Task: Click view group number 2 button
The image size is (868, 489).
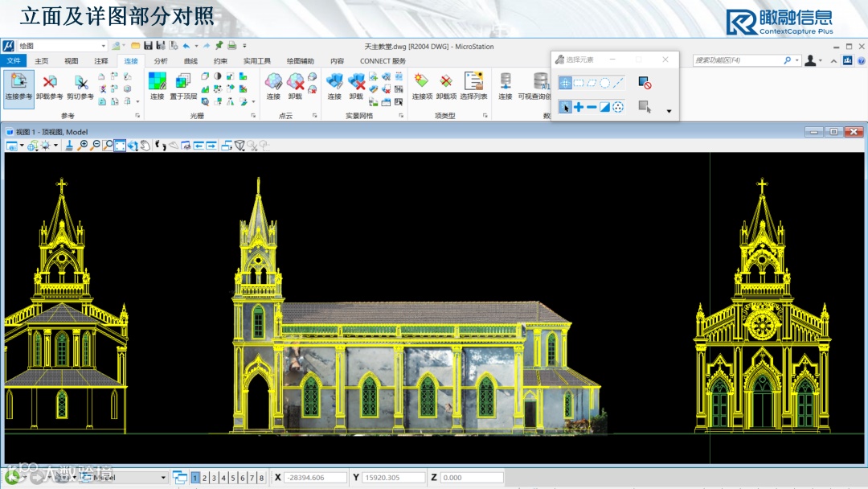Action: coord(204,478)
